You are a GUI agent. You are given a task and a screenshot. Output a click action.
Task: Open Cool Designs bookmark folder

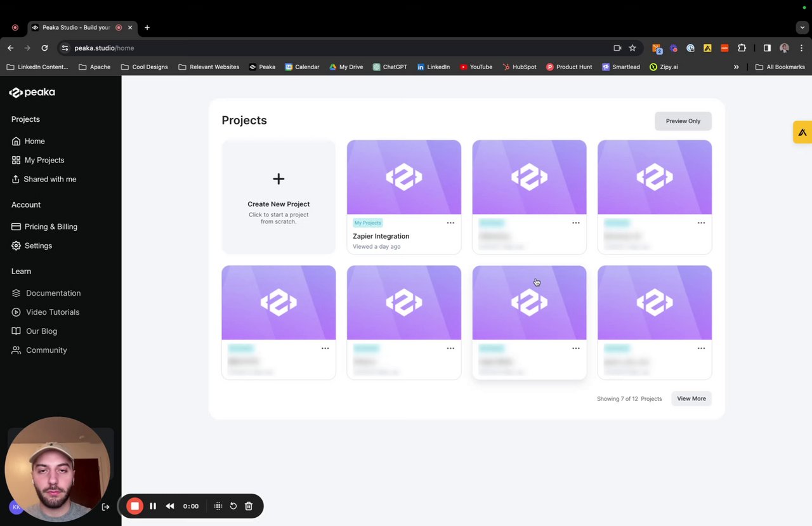[144, 67]
